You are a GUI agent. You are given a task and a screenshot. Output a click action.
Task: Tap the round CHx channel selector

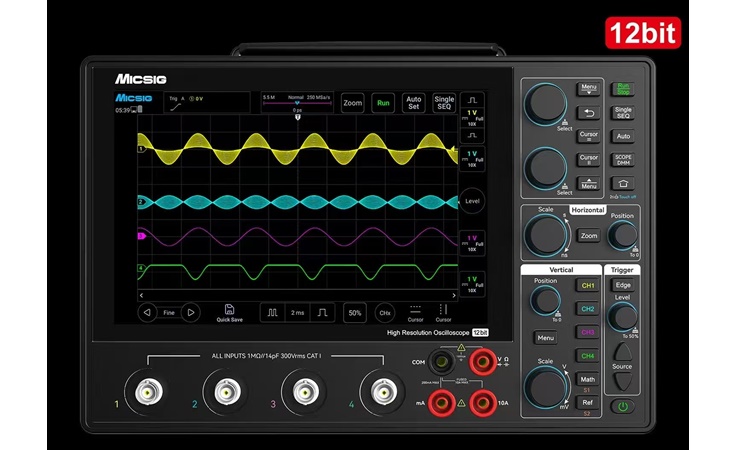point(385,313)
